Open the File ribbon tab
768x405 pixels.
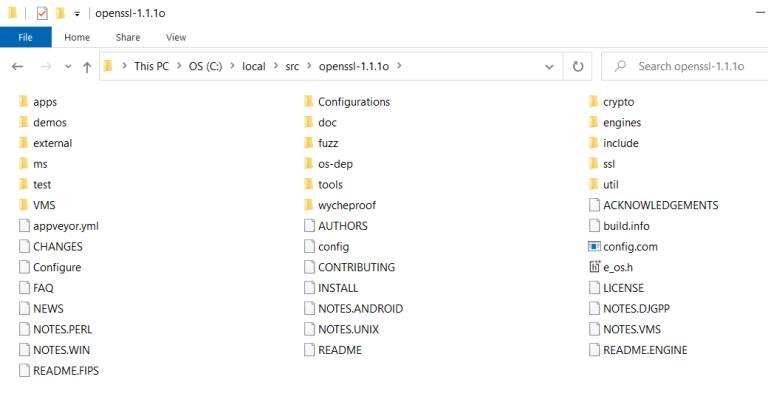click(x=25, y=37)
